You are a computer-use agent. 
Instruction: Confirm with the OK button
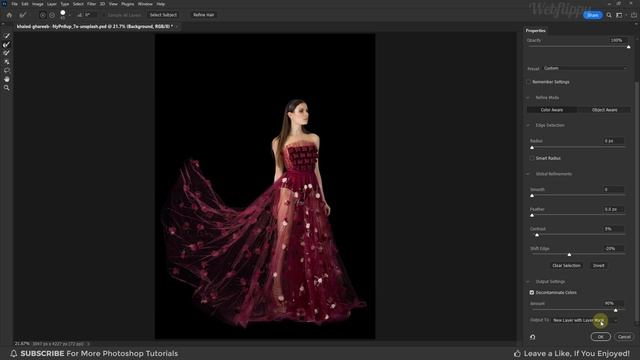[x=600, y=337]
